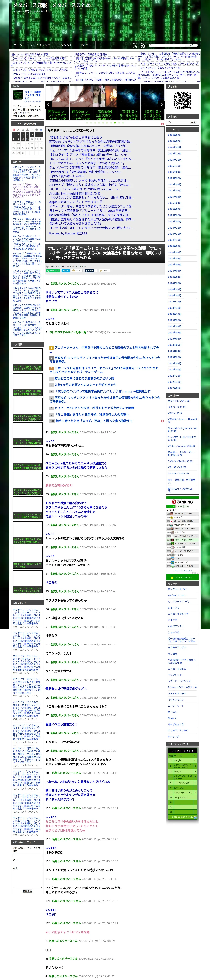Click the orange number 1 ranking badge
This screenshot has height=980, width=210.
click(52, 348)
